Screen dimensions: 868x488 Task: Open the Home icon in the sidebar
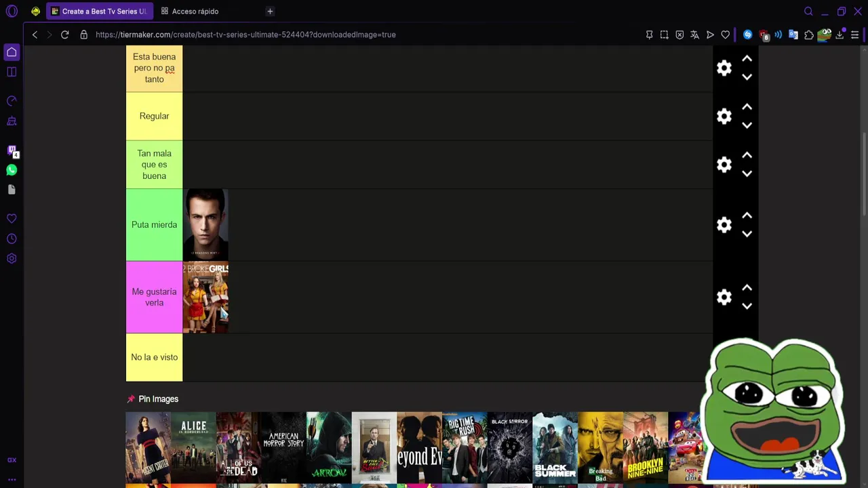tap(12, 52)
